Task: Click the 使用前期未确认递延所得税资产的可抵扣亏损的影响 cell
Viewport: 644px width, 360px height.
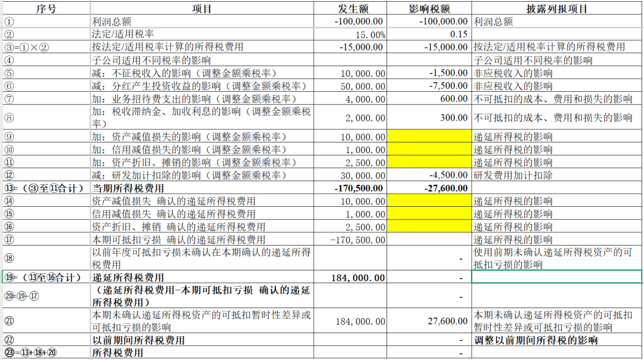Action: coord(556,258)
